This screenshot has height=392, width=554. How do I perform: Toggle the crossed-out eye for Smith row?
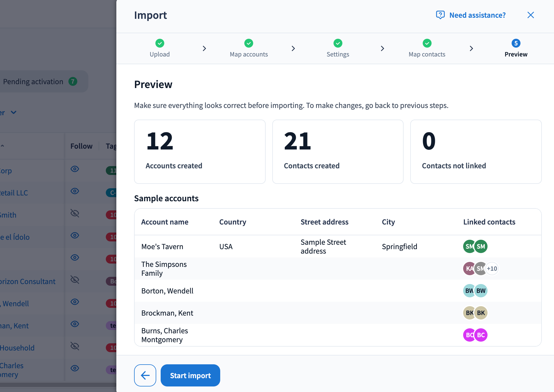75,213
